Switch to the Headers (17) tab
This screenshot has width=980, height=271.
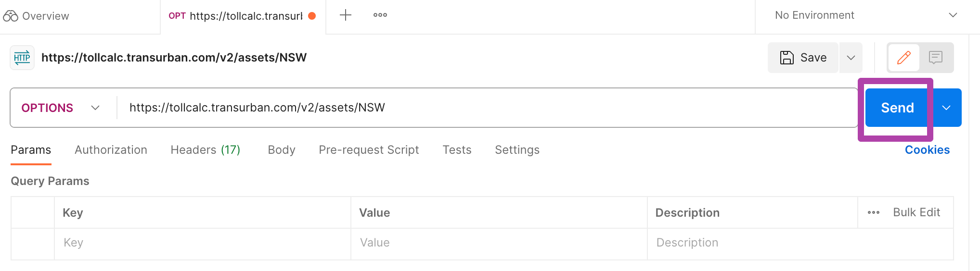click(206, 150)
